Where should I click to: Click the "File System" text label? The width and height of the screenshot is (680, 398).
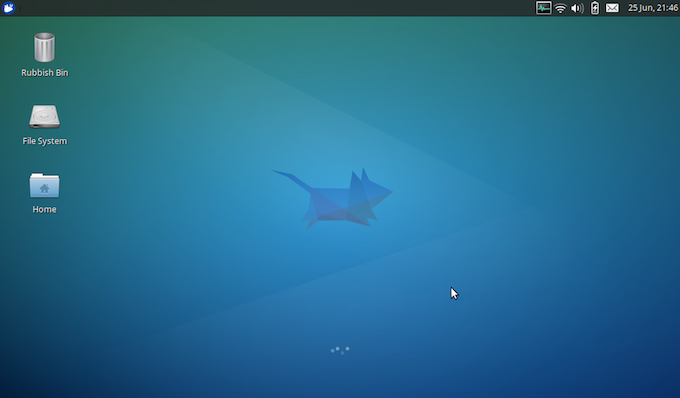tap(45, 141)
